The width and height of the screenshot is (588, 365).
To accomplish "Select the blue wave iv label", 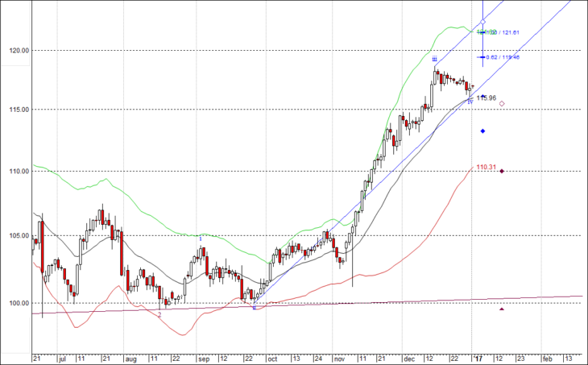I will tap(470, 102).
